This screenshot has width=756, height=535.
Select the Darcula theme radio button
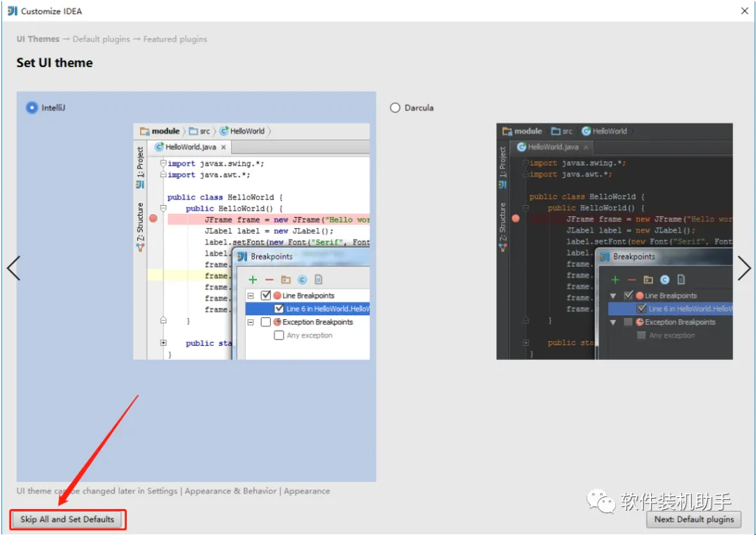(395, 108)
